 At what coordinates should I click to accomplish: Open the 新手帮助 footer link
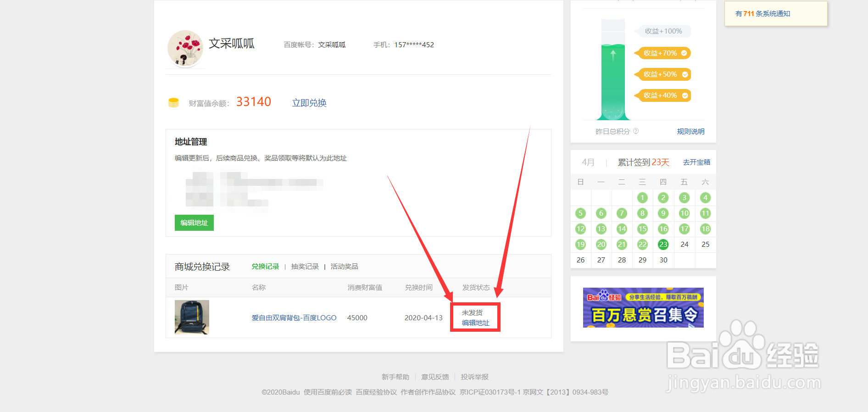[395, 377]
